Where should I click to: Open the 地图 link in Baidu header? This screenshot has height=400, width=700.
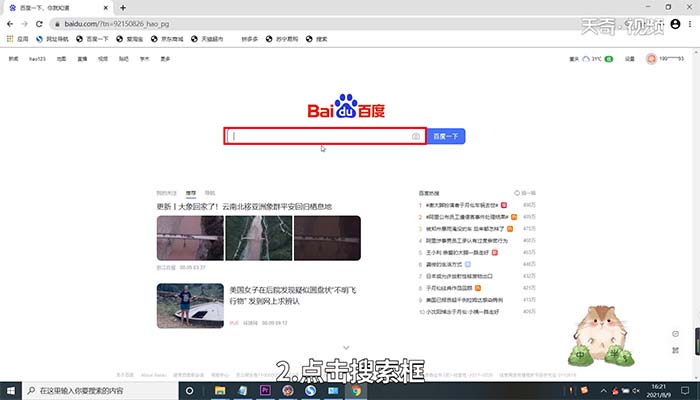(61, 59)
